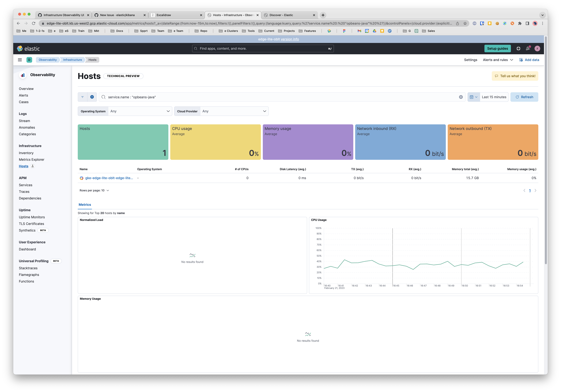Click the Refresh button
The width and height of the screenshot is (561, 392).
point(524,97)
